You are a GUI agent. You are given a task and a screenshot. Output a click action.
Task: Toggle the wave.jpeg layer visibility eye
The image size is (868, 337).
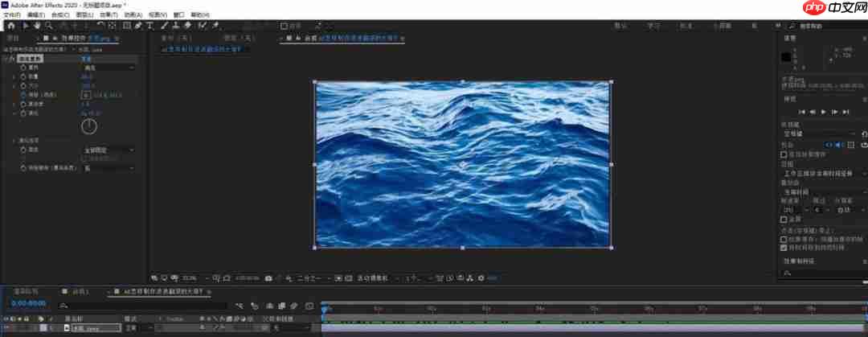[6, 328]
